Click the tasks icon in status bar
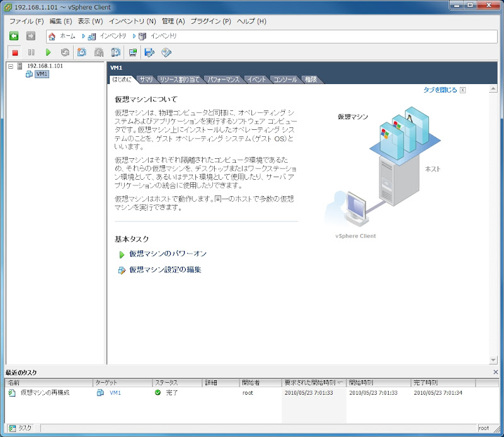The image size is (504, 437). click(13, 428)
